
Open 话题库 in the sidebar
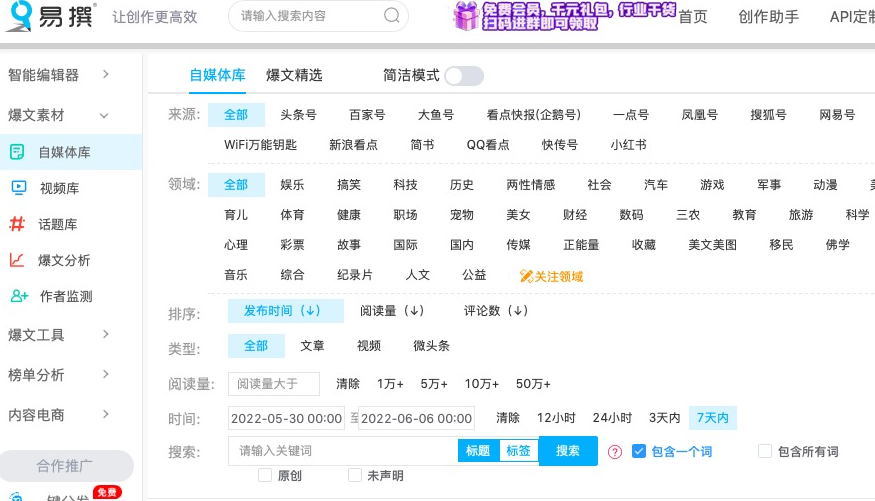click(57, 224)
